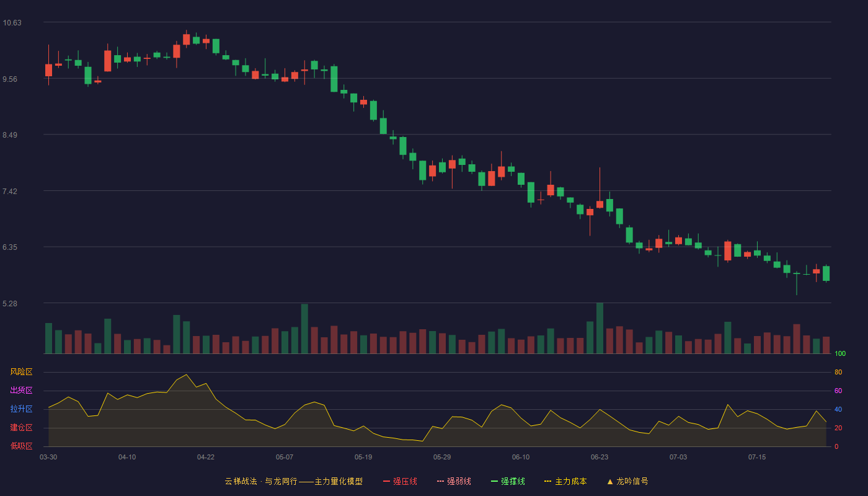The image size is (868, 496).
Task: Toggle the 强撑线 legend series
Action: click(x=508, y=481)
